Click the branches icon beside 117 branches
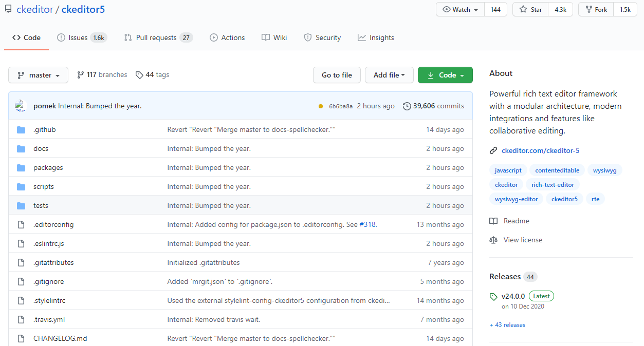Screen dimensions: 644x346 pos(81,75)
